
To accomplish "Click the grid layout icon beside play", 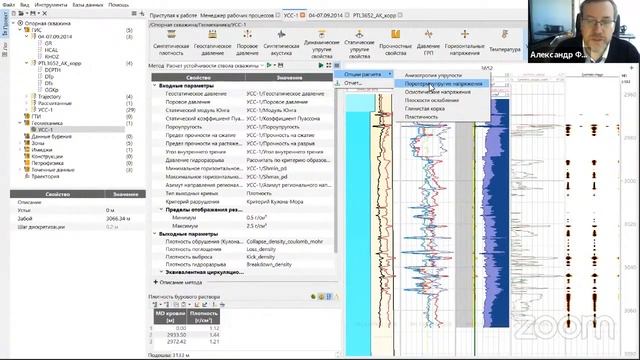I will (329, 65).
